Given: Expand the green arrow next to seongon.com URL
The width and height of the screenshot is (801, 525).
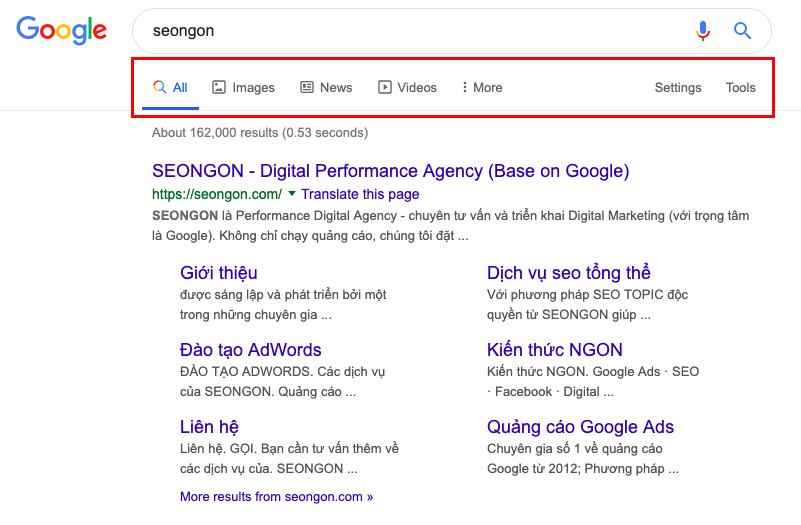Looking at the screenshot, I should pos(292,194).
